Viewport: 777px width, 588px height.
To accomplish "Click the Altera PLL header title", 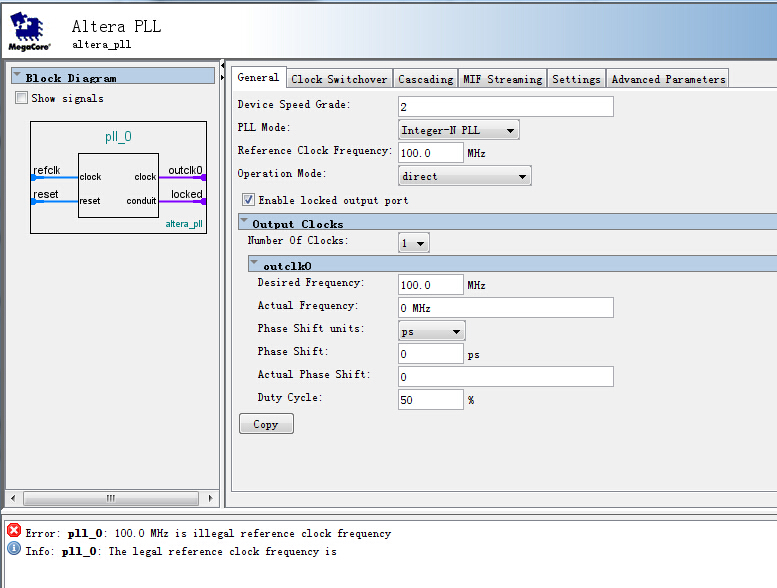I will 116,26.
